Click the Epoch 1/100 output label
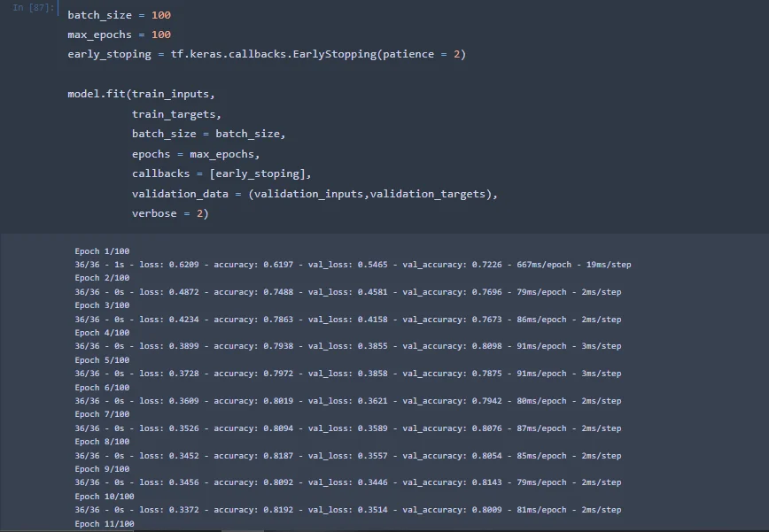Image resolution: width=769 pixels, height=532 pixels. 99,251
